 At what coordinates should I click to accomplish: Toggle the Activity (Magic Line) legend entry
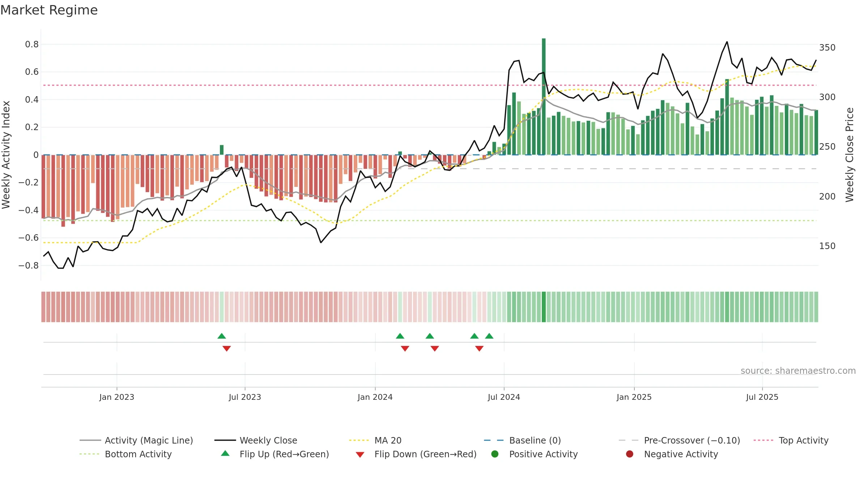[x=136, y=440]
